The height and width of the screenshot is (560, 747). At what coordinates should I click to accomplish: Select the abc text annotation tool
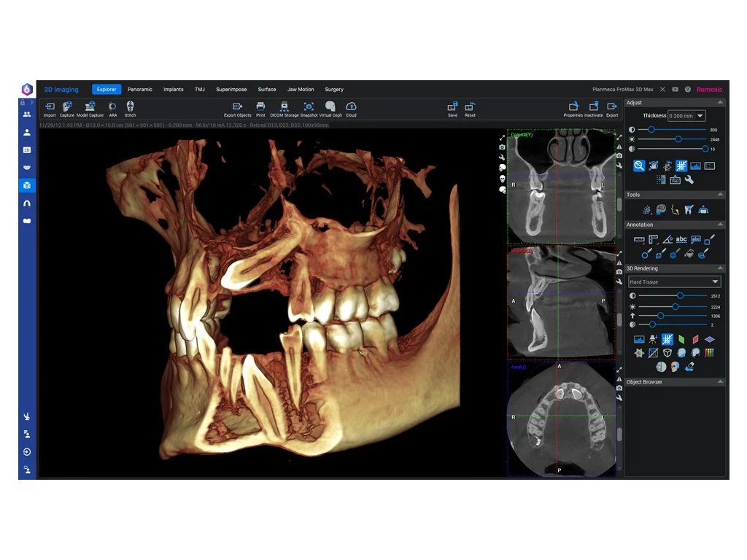pos(681,239)
